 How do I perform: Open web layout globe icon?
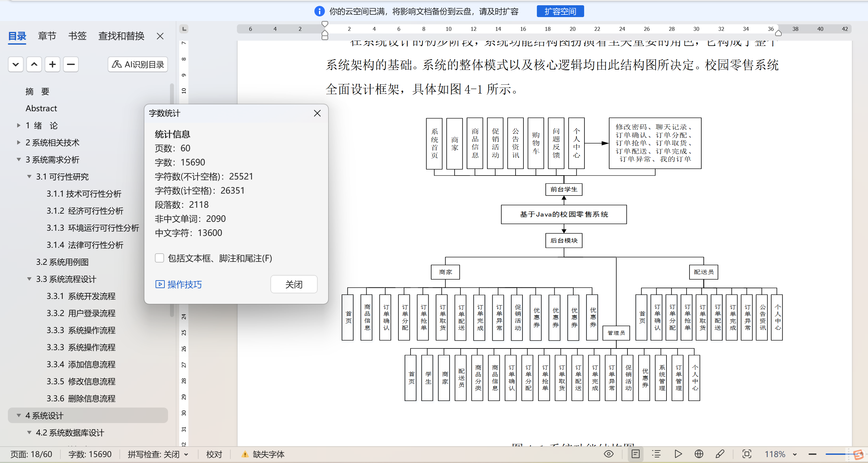(x=699, y=454)
